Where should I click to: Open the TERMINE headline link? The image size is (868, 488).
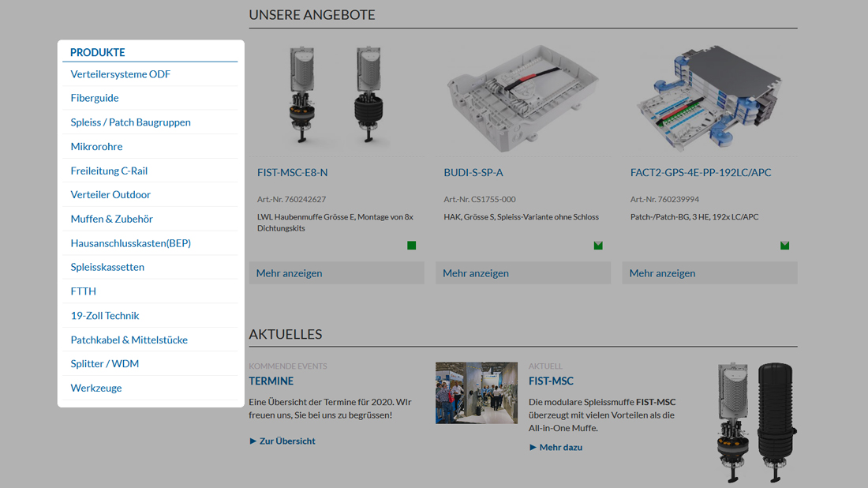click(x=271, y=381)
